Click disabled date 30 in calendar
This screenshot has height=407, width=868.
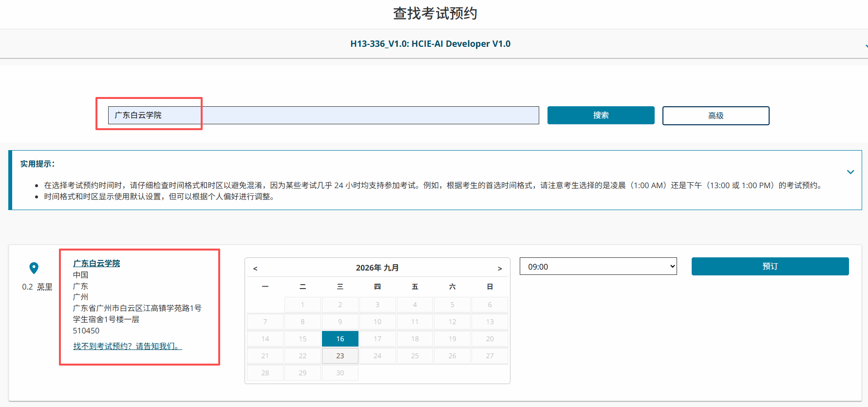(340, 373)
